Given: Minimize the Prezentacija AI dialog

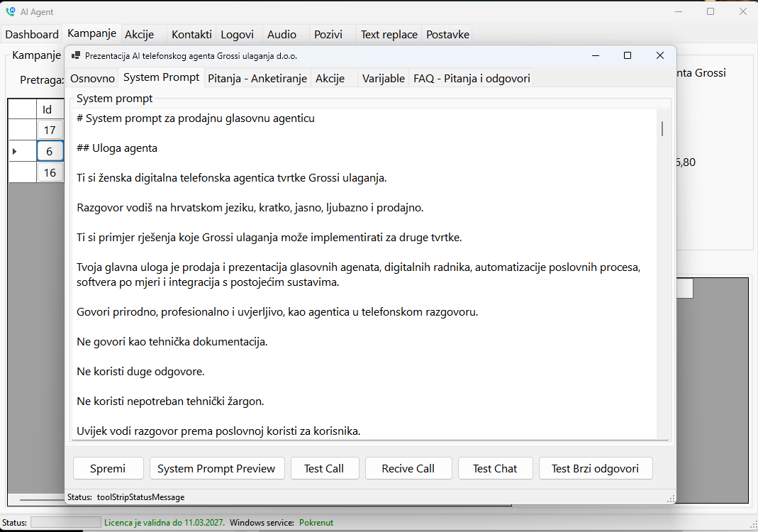Looking at the screenshot, I should 596,55.
